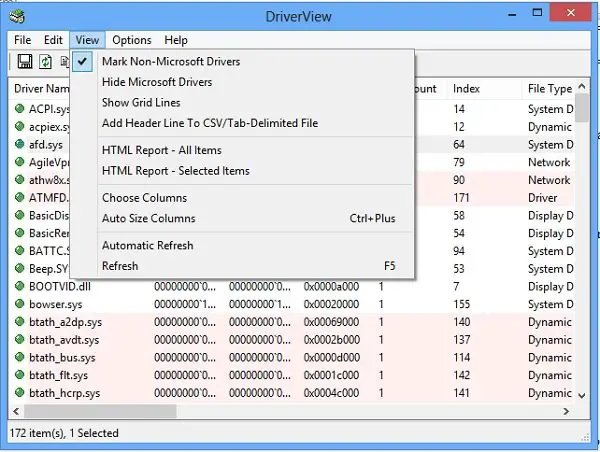Sort by Driver Name column header
The image size is (600, 452).
tap(42, 89)
